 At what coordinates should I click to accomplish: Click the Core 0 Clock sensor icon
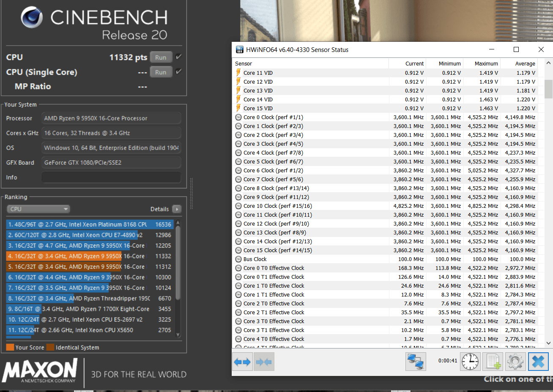238,117
